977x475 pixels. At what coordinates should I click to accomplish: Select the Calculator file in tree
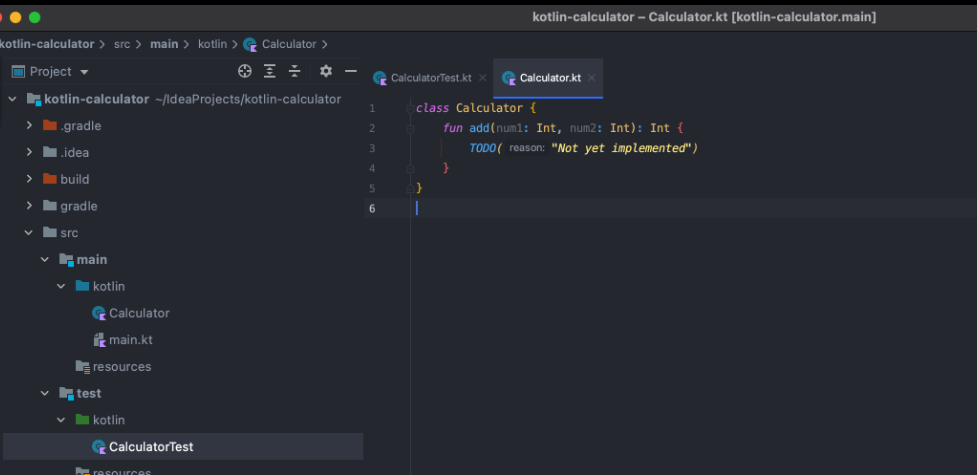coord(139,313)
